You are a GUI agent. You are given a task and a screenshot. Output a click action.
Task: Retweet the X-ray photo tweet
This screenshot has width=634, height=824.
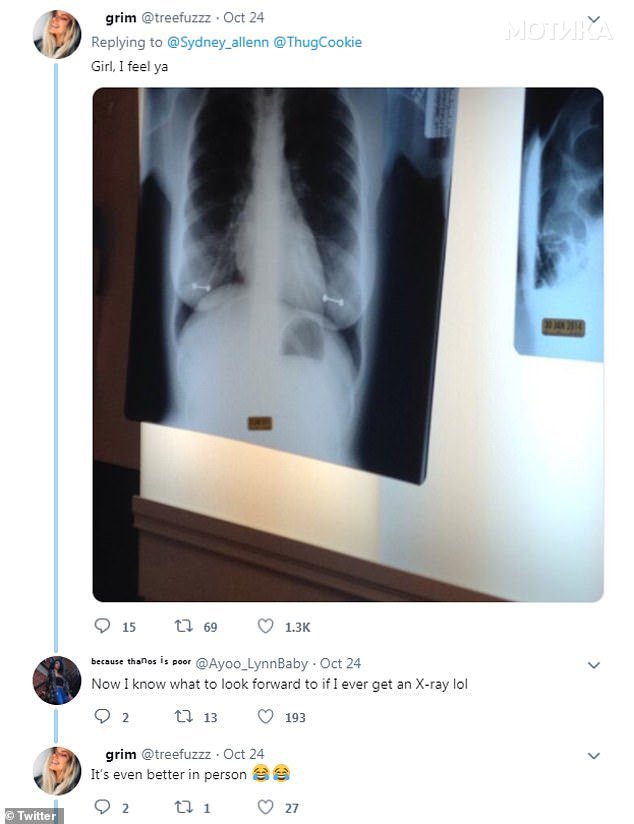tap(183, 626)
